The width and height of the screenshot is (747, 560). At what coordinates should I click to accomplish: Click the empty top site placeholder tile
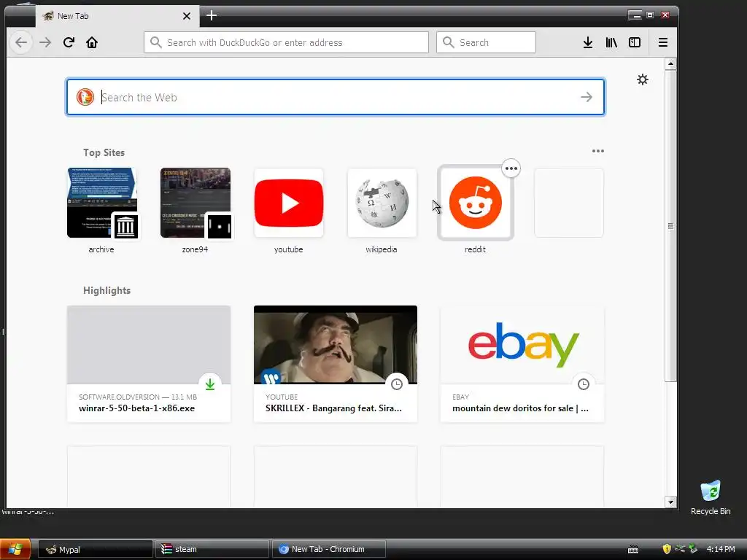coord(569,203)
